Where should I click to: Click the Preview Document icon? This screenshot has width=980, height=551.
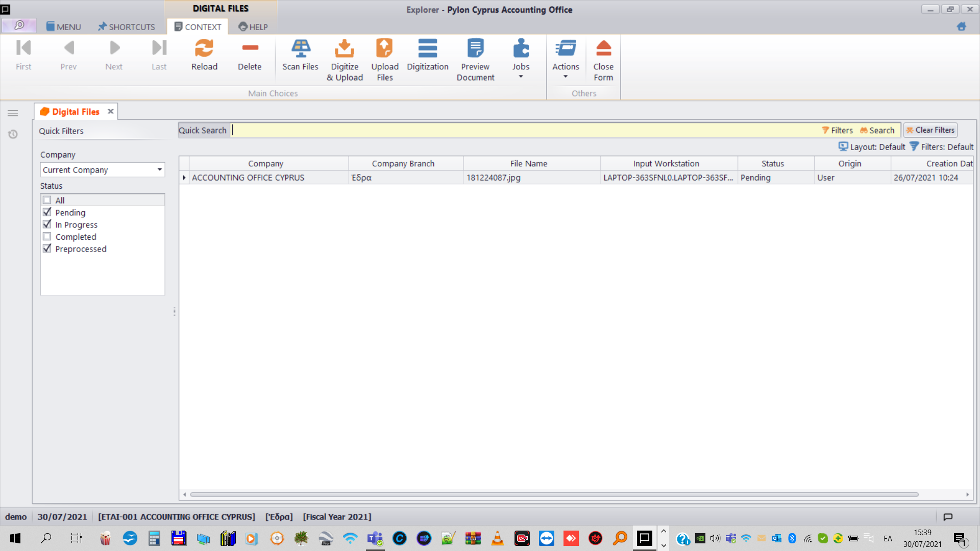coord(475,48)
